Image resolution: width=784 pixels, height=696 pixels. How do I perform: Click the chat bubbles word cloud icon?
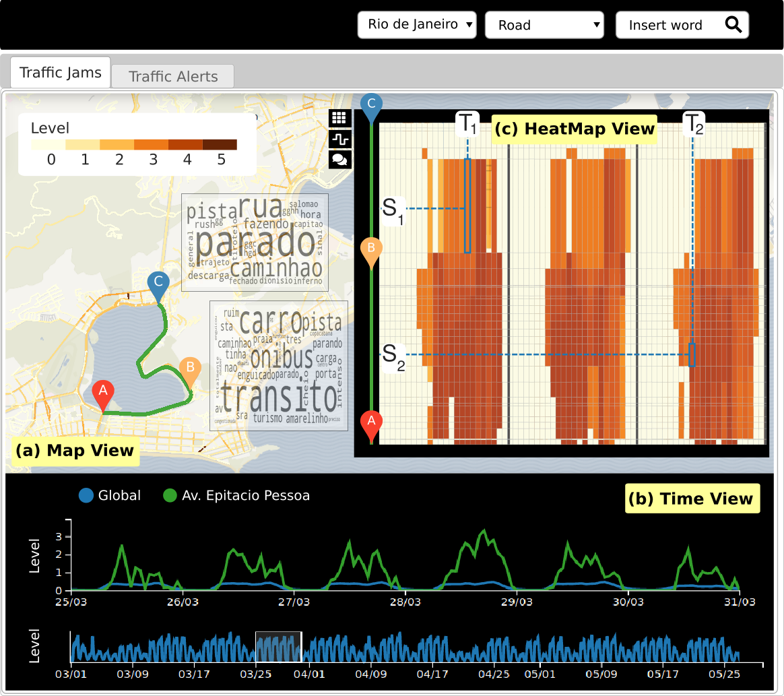(339, 160)
